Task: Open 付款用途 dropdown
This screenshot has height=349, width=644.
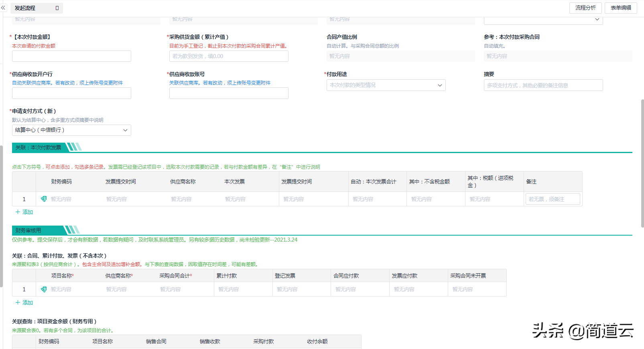Action: tap(386, 85)
